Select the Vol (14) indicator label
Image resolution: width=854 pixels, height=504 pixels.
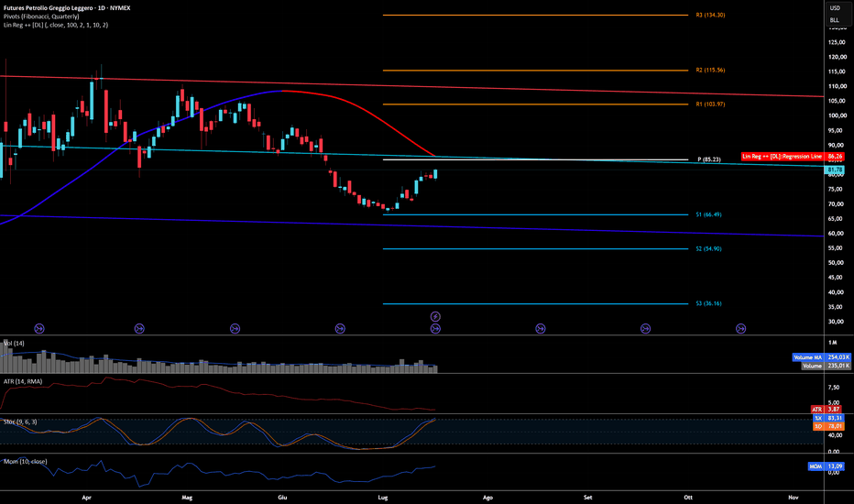14,344
